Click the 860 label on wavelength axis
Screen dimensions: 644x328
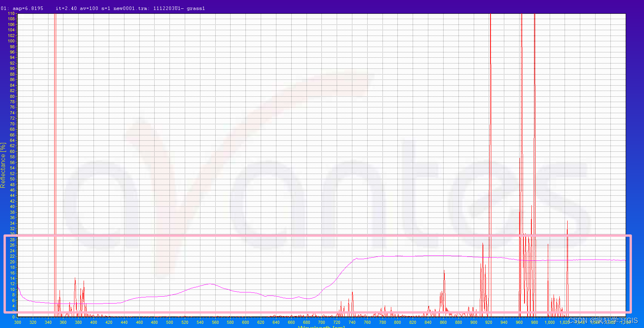coord(443,322)
